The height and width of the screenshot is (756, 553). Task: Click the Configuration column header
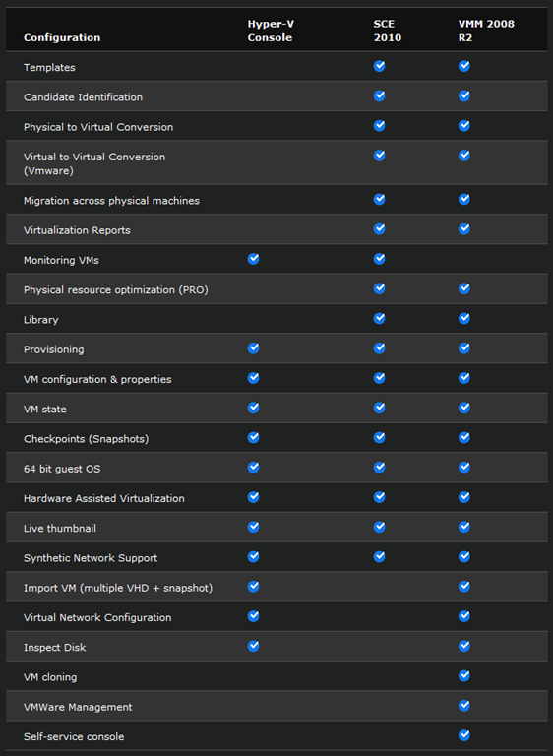click(62, 37)
